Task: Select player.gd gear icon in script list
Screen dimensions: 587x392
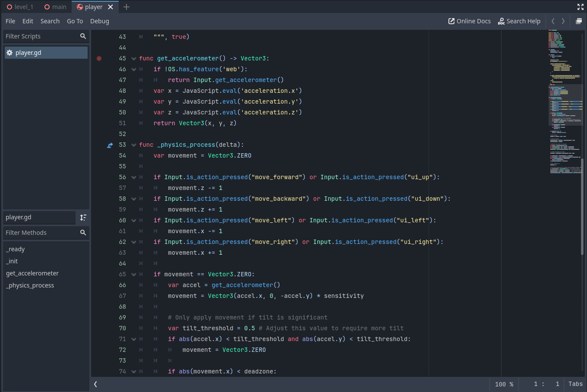Action: pyautogui.click(x=9, y=53)
